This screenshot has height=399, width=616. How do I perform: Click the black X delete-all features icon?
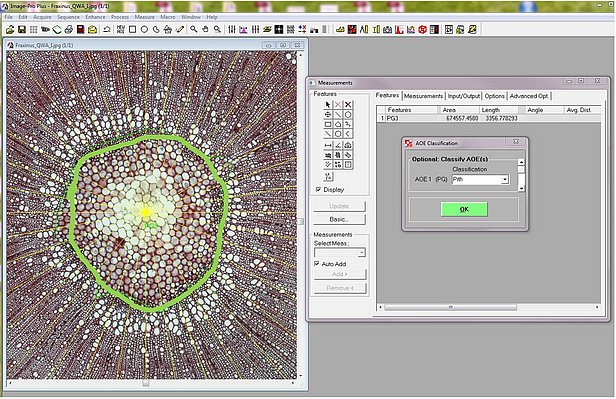point(348,104)
